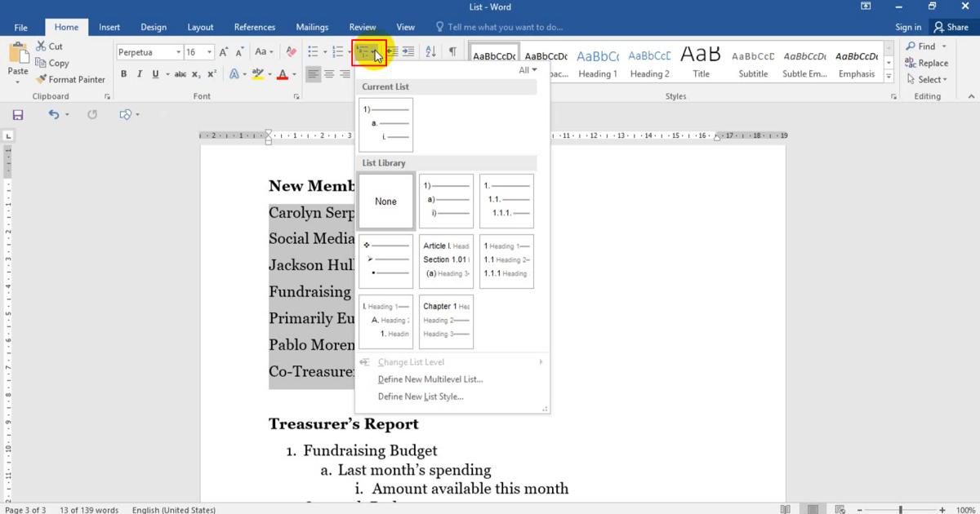Toggle Center paragraph alignment
This screenshot has height=514, width=980.
point(330,74)
